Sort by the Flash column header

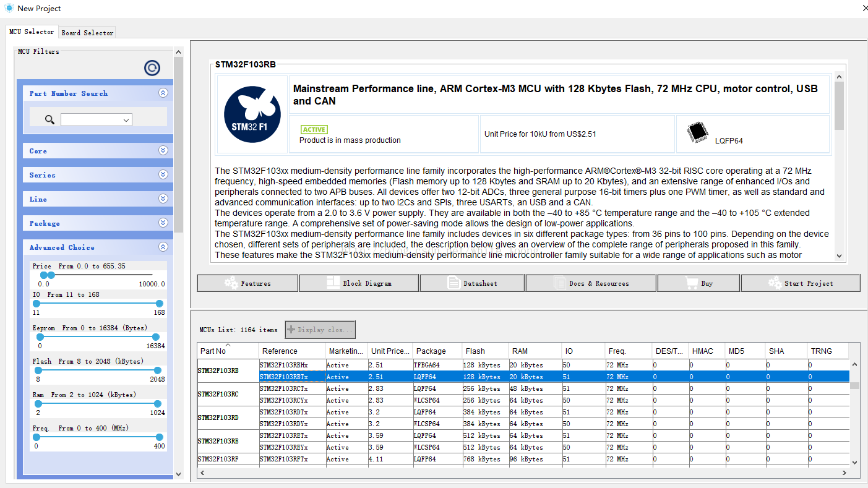click(x=485, y=351)
